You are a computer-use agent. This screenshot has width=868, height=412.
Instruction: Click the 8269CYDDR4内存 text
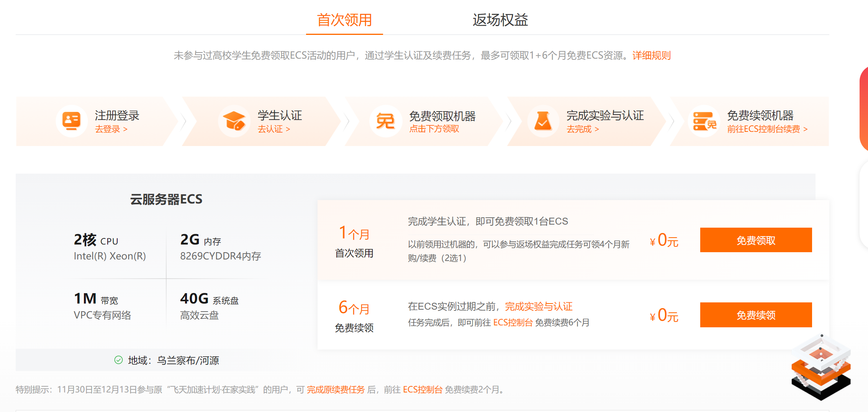221,256
